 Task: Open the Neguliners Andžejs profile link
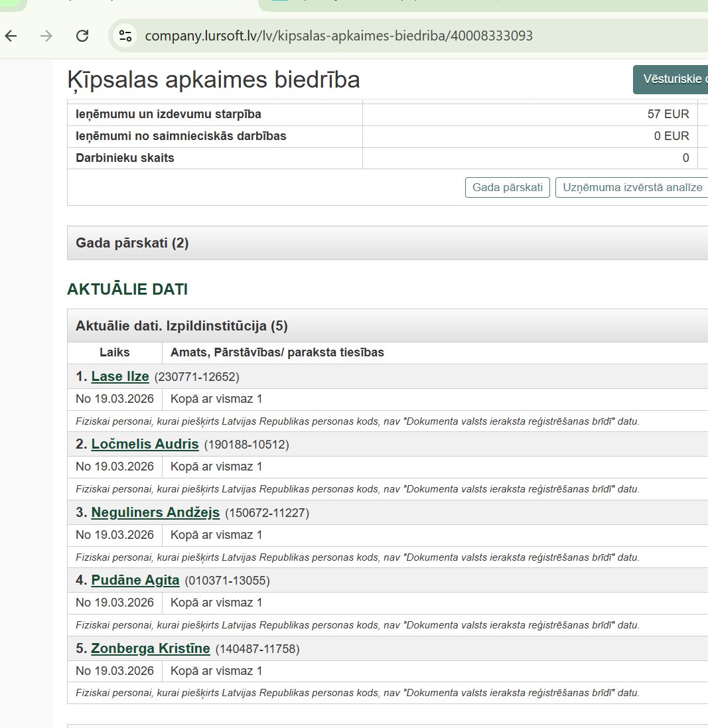click(155, 512)
